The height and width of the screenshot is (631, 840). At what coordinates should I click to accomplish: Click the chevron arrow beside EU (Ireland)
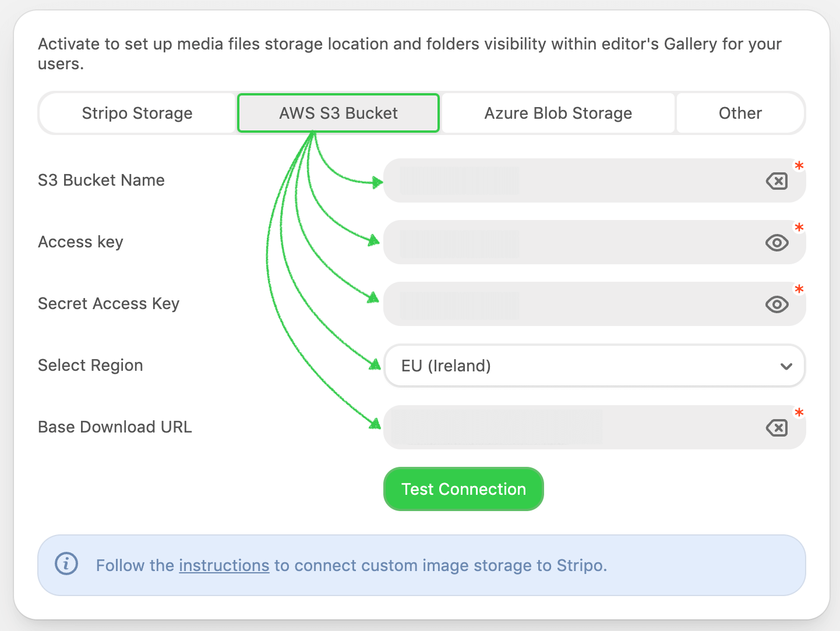coord(786,366)
